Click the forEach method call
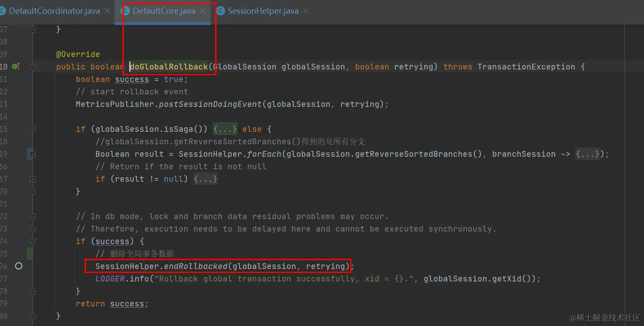Viewport: 644px width, 326px height. click(264, 154)
